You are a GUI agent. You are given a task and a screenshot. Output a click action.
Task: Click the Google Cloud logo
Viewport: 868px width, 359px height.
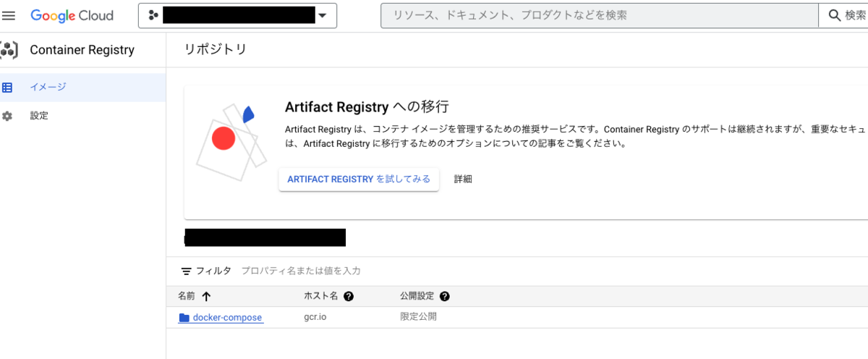72,15
